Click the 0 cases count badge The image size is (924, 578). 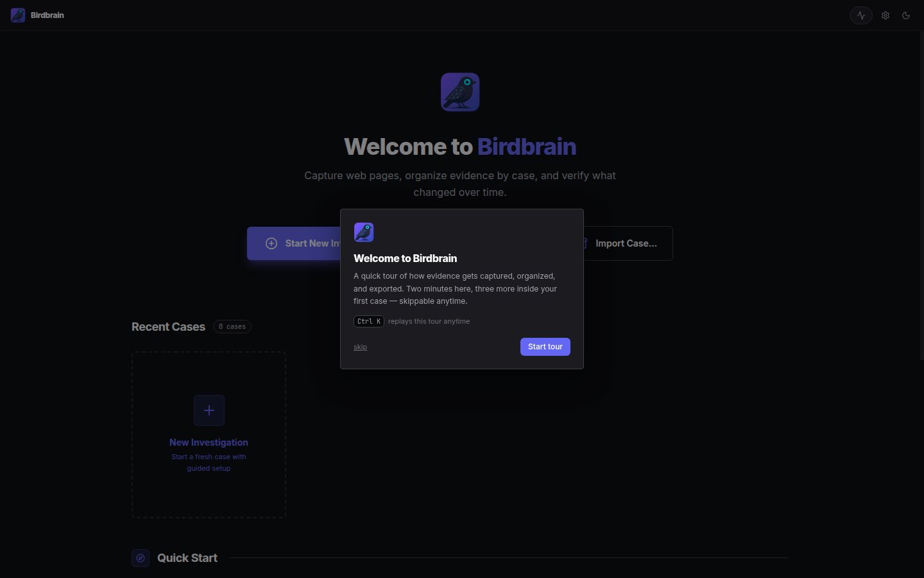[x=232, y=327]
